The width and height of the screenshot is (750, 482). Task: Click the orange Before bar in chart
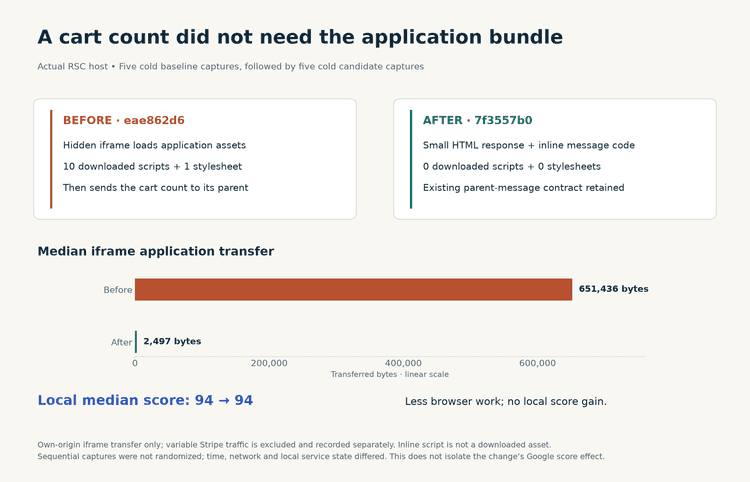pyautogui.click(x=353, y=289)
